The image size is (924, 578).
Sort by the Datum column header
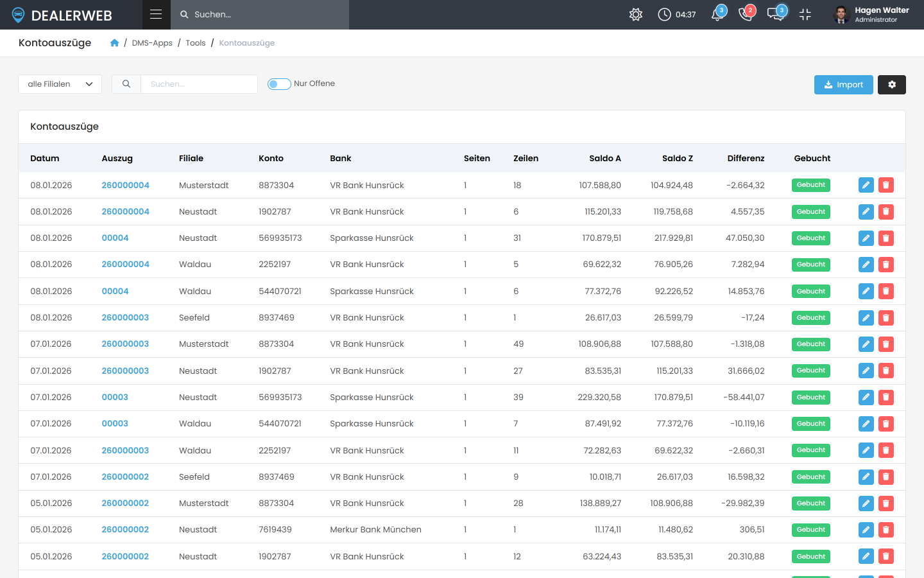tap(45, 159)
